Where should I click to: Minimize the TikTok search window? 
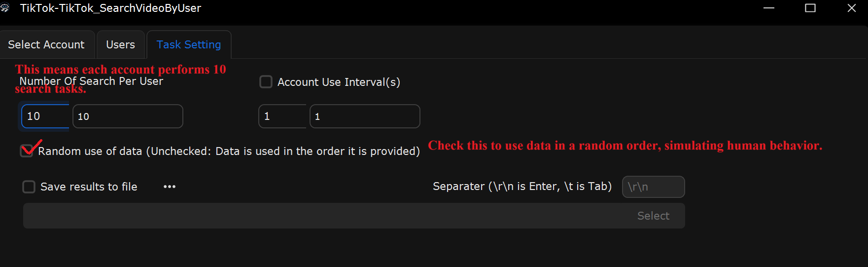(x=769, y=8)
